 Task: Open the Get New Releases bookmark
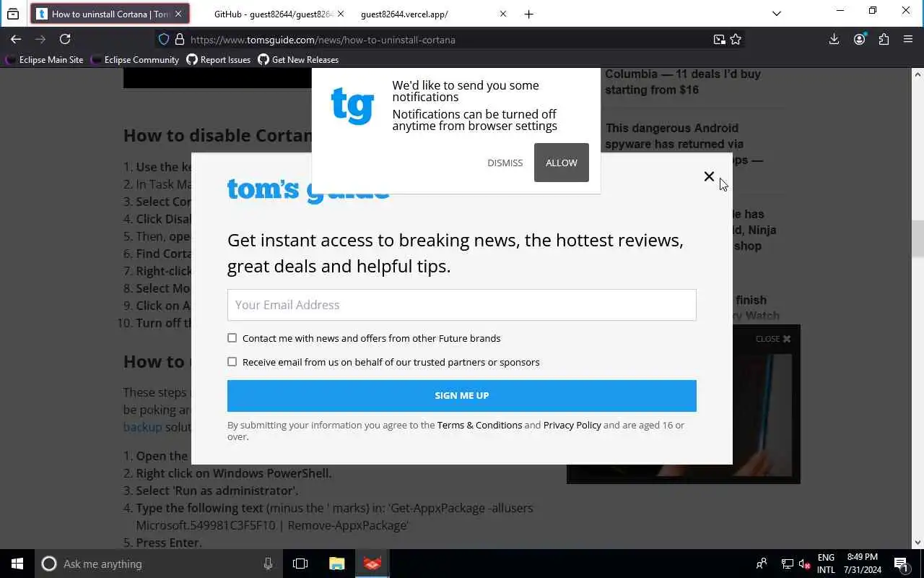298,60
